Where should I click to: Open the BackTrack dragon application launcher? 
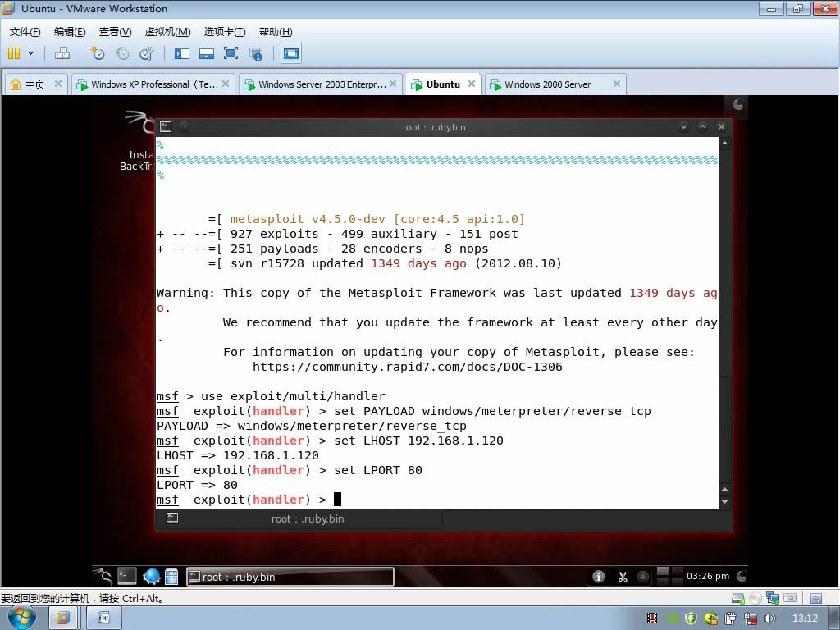coord(103,577)
